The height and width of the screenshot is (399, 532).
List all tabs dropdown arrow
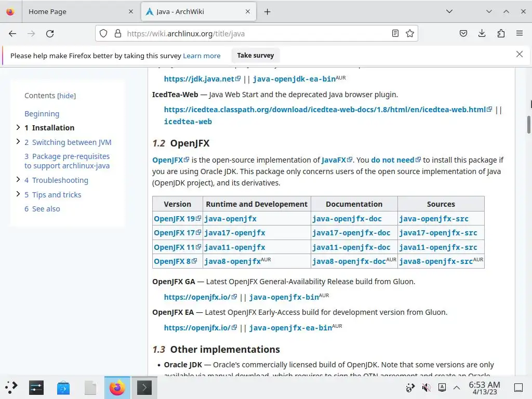(449, 11)
